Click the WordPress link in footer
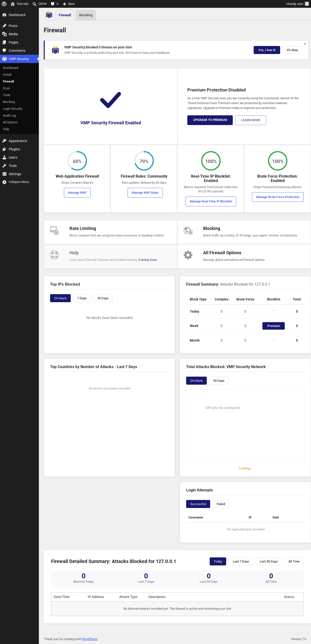The image size is (311, 644). [x=90, y=639]
